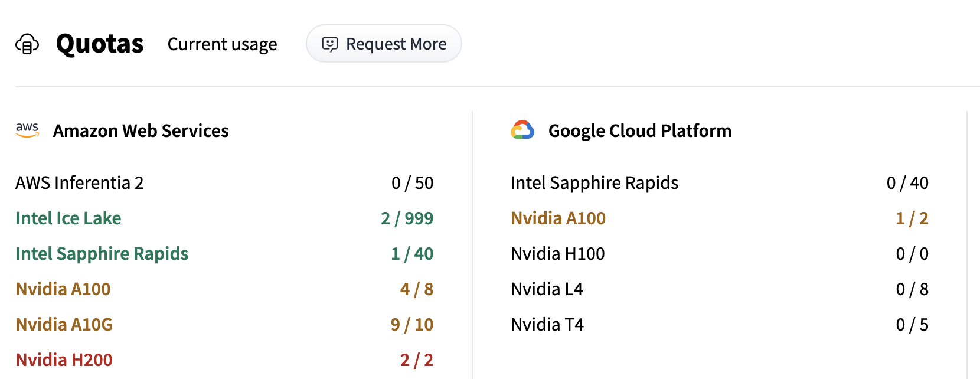Screen dimensions: 980x379
Task: Click the Nvidia H200 quota entry
Action: coord(64,360)
